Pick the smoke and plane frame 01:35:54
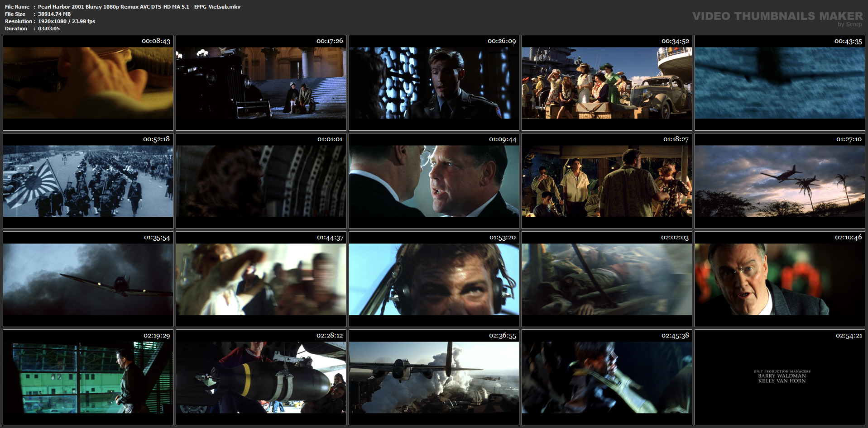This screenshot has width=868, height=428. click(x=88, y=279)
